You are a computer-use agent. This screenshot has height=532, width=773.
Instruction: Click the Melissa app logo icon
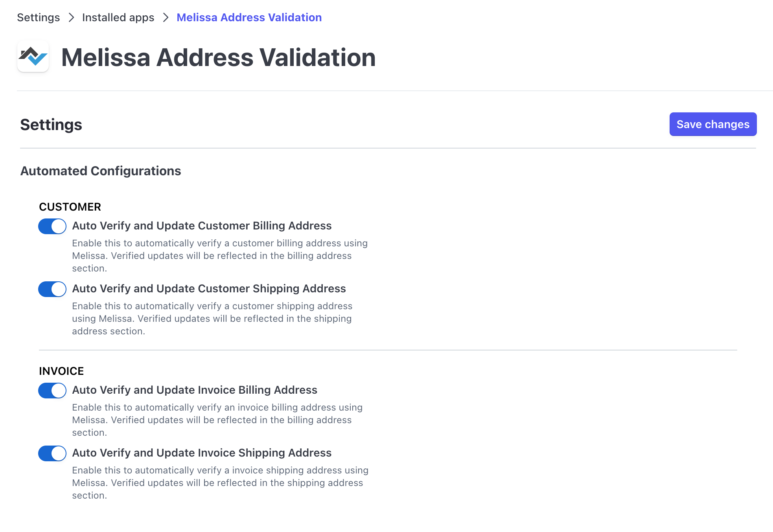pyautogui.click(x=33, y=57)
